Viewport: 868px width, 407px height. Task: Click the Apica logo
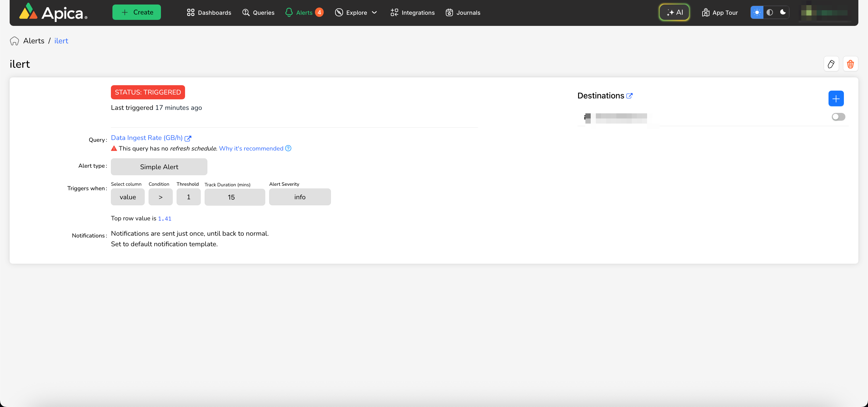pos(53,12)
